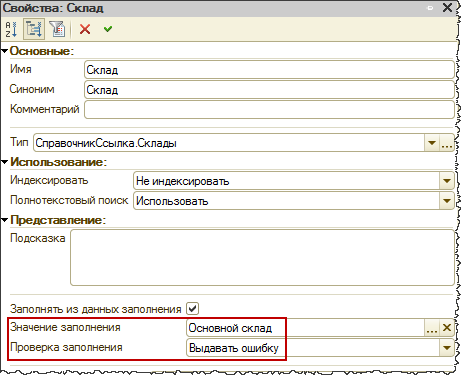Viewport: 462px width, 375px height.
Task: Collapse the Основные section
Action: tap(4, 51)
